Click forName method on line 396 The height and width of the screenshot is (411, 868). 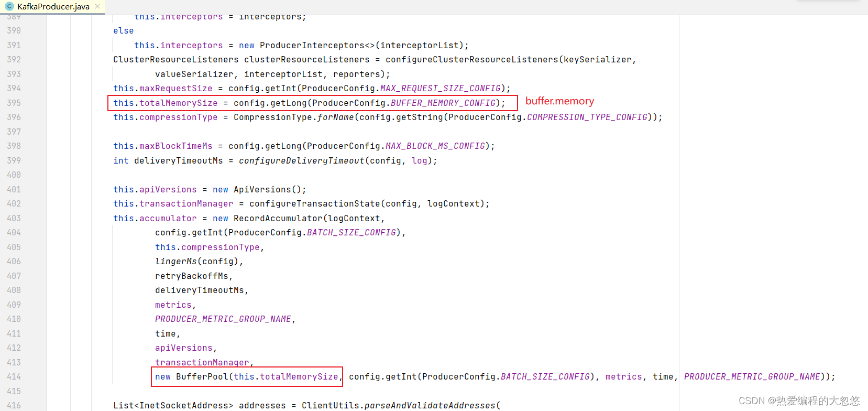(336, 117)
